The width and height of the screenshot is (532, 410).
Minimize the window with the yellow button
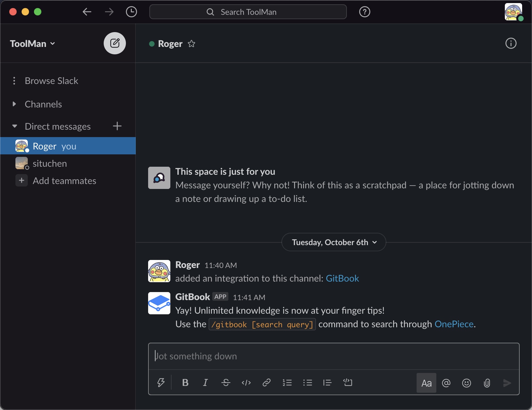pos(25,12)
